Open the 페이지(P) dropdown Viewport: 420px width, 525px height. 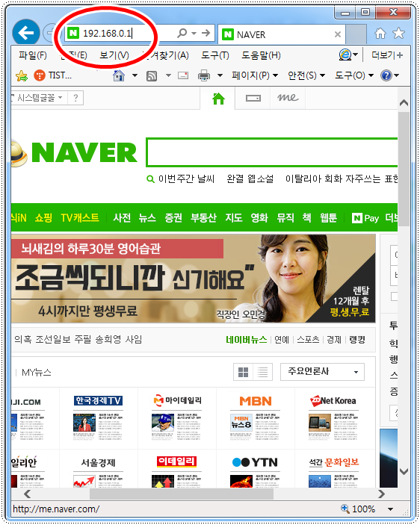pyautogui.click(x=255, y=75)
